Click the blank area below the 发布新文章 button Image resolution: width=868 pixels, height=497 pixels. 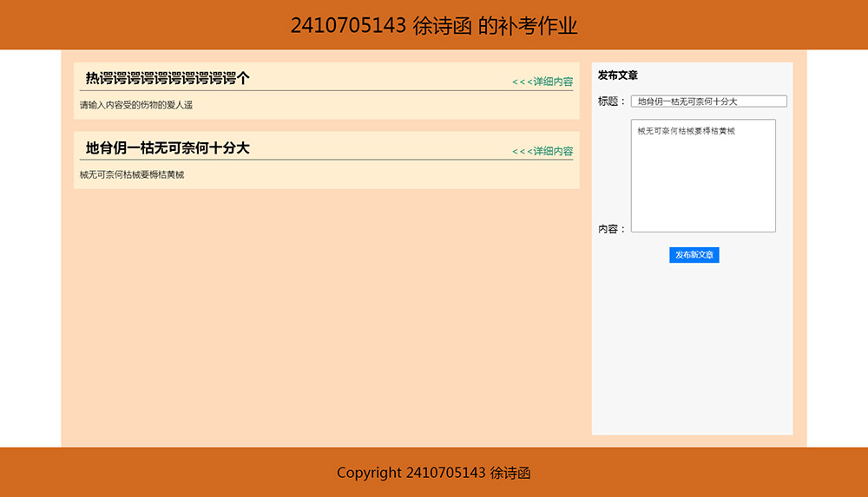click(x=694, y=347)
